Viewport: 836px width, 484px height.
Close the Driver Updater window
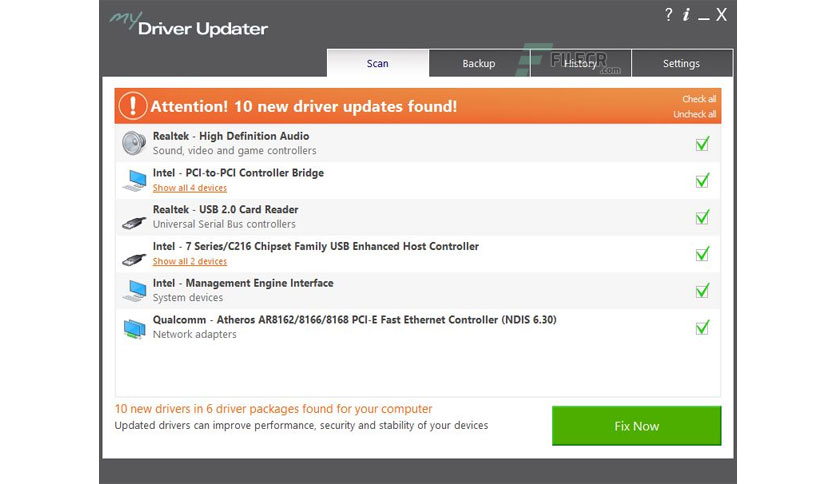tap(721, 15)
